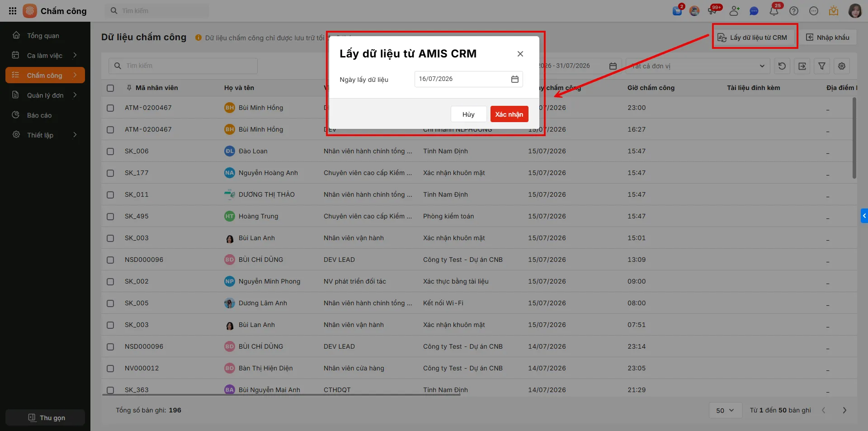
Task: Open the user profile avatar
Action: coord(855,11)
